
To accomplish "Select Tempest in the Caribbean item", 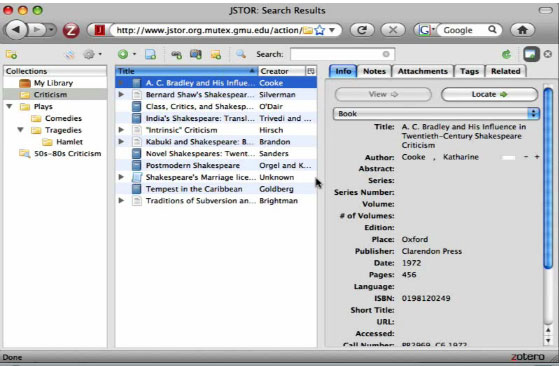I will point(216,189).
